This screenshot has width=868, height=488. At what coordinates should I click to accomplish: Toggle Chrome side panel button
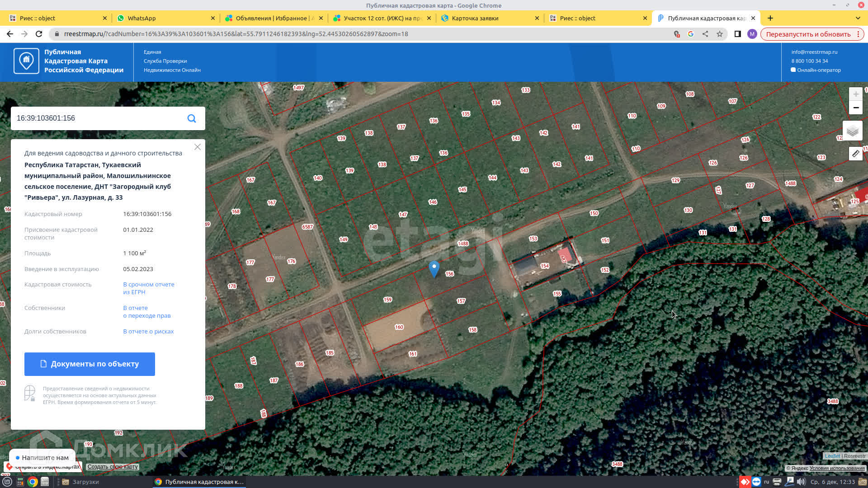click(x=737, y=34)
